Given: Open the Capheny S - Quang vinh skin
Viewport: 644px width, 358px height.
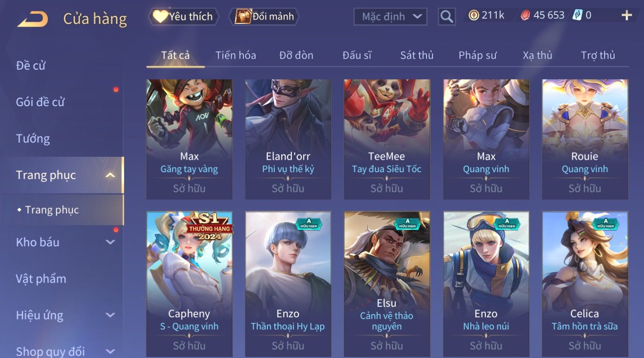Looking at the screenshot, I should pos(189,284).
